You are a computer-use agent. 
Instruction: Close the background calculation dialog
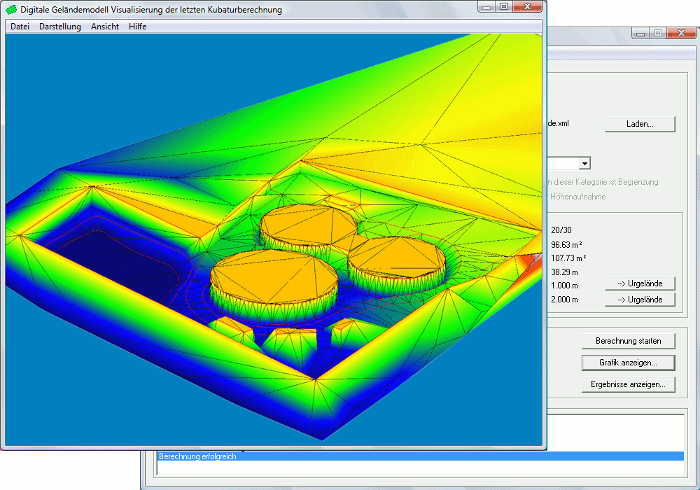(680, 33)
